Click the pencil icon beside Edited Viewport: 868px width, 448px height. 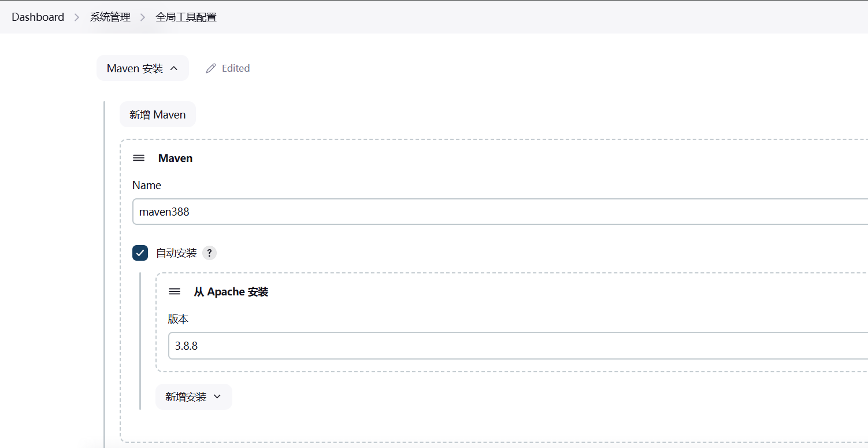(x=211, y=68)
